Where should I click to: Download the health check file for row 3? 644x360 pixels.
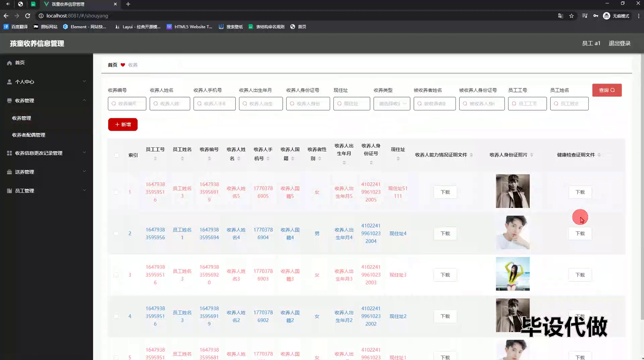(x=580, y=275)
